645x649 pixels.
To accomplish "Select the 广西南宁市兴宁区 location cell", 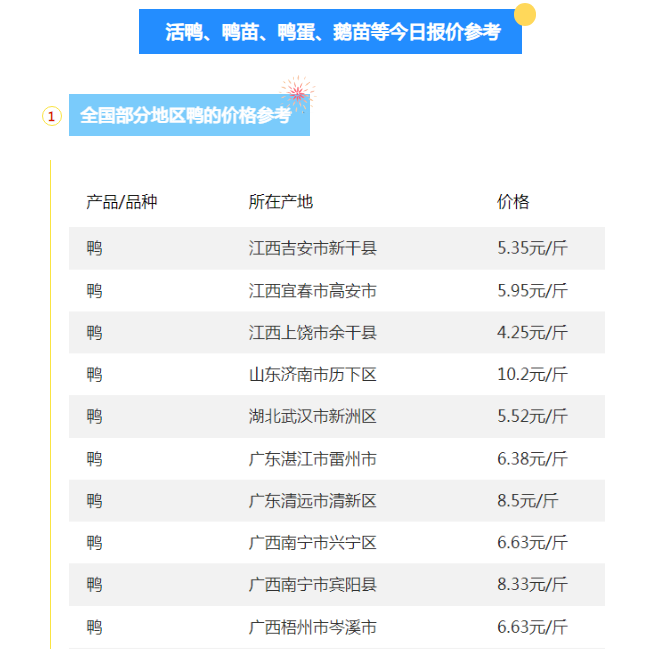I will 312,543.
